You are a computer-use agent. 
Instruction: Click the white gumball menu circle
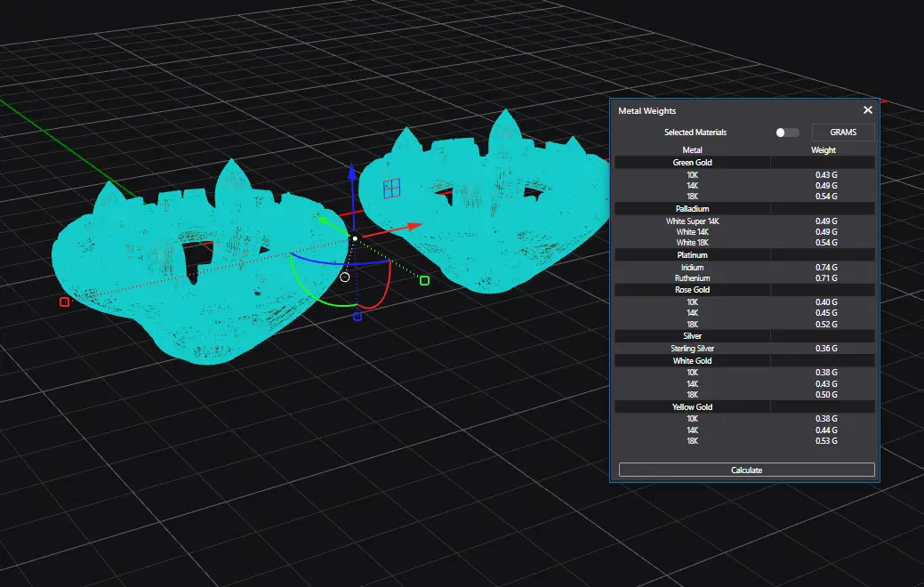point(345,277)
